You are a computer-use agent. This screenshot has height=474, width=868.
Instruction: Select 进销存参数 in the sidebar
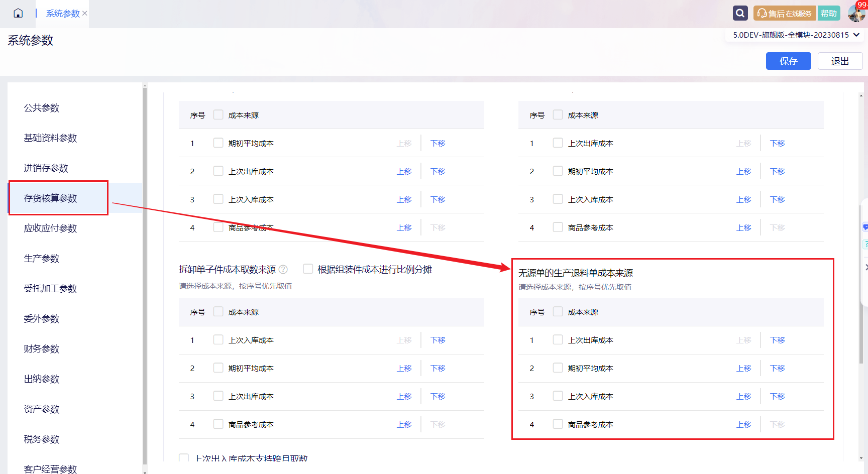46,168
